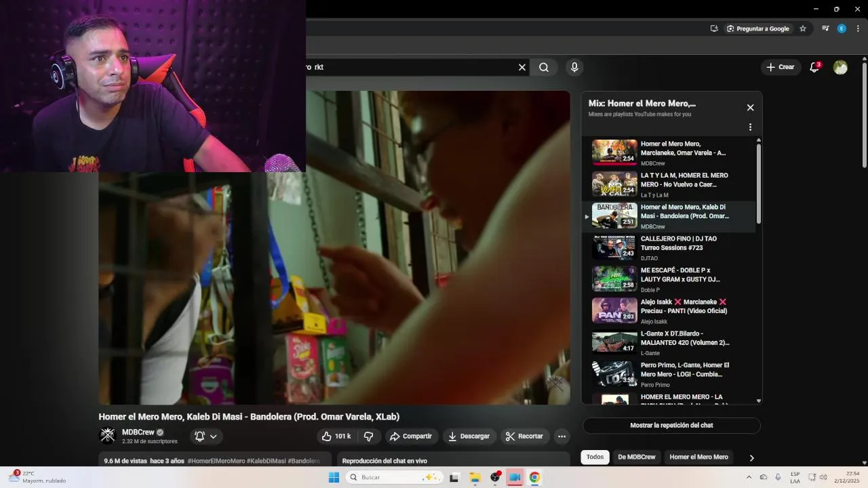The width and height of the screenshot is (868, 488).
Task: Click the Compartir share button
Action: point(411,436)
